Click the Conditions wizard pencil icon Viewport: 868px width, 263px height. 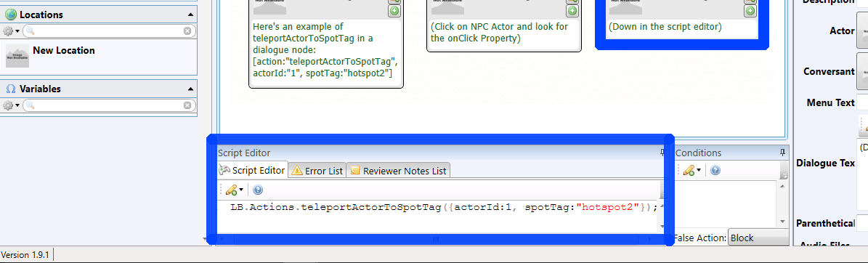click(689, 171)
